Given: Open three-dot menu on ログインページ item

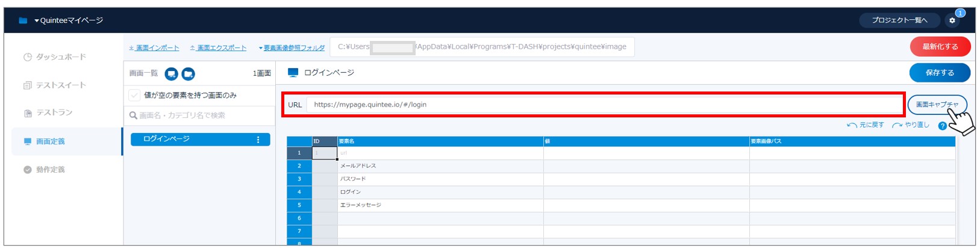Looking at the screenshot, I should click(x=258, y=140).
